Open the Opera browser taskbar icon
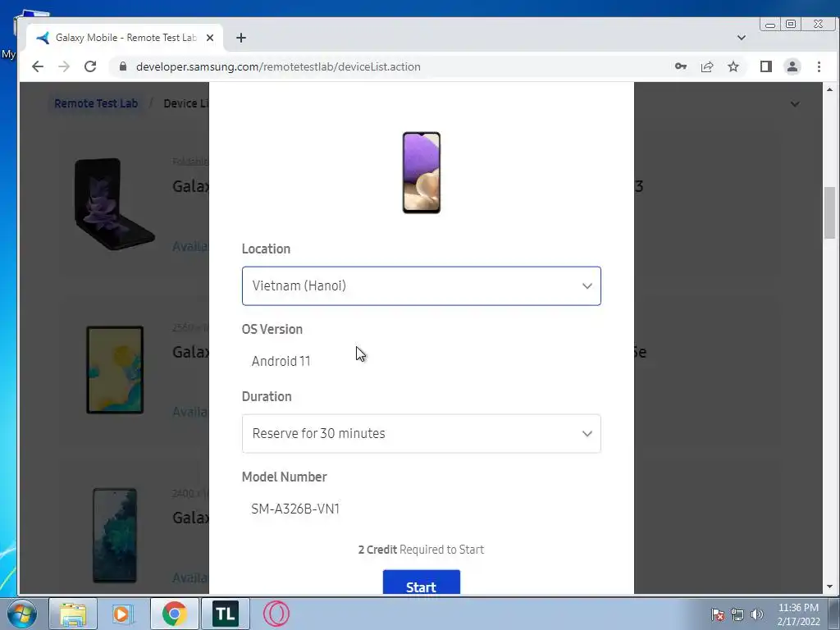Viewport: 840px width, 630px height. [x=276, y=614]
